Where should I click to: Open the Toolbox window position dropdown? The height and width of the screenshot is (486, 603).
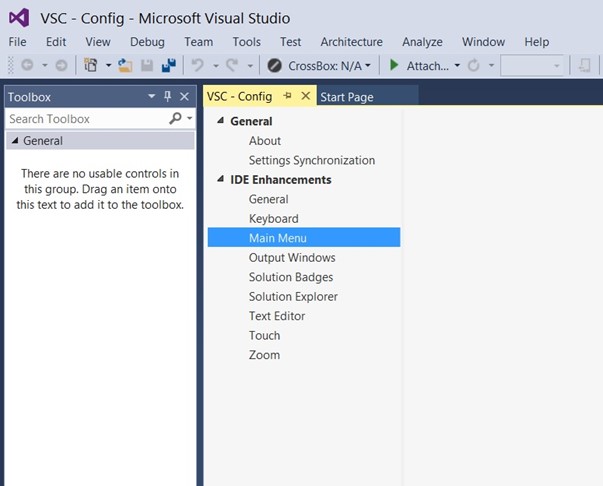(152, 96)
